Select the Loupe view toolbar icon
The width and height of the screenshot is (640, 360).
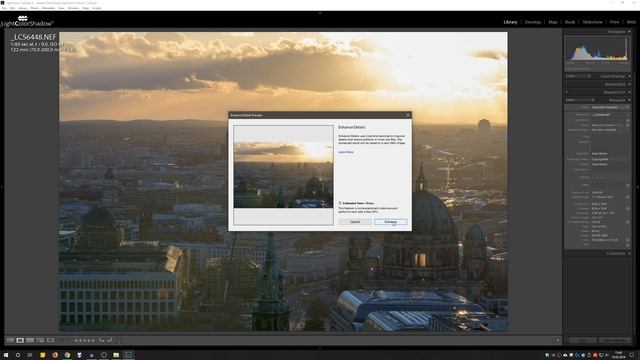click(x=20, y=340)
